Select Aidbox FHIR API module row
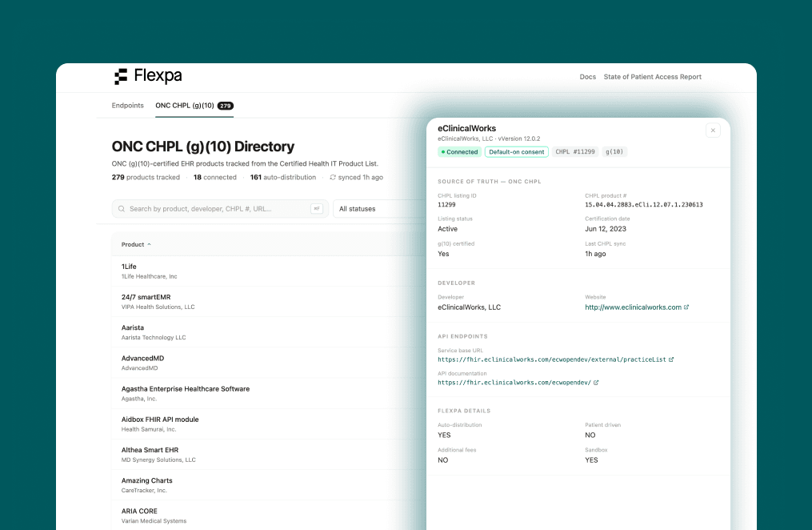Image resolution: width=812 pixels, height=530 pixels. [x=270, y=424]
